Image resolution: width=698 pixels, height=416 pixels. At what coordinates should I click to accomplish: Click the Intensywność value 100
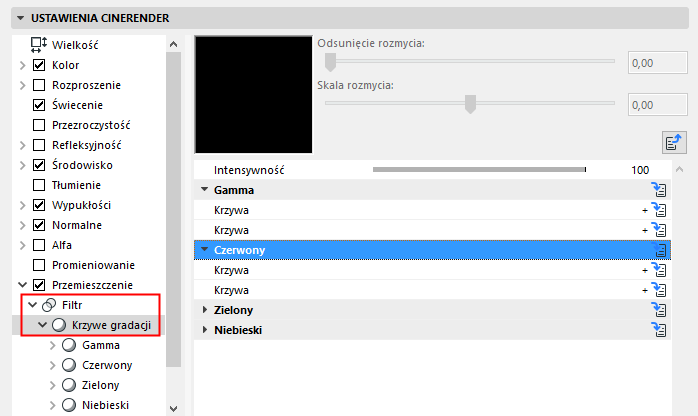tap(640, 170)
